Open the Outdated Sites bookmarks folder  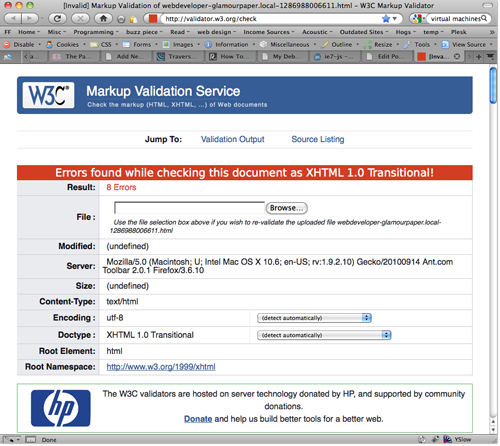tap(364, 32)
